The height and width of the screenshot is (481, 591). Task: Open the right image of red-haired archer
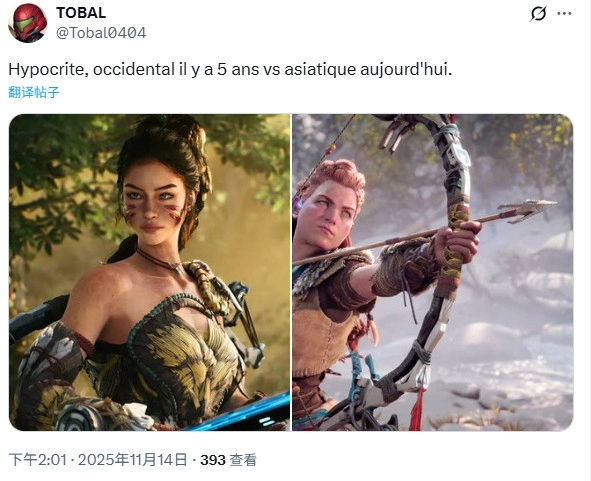433,272
